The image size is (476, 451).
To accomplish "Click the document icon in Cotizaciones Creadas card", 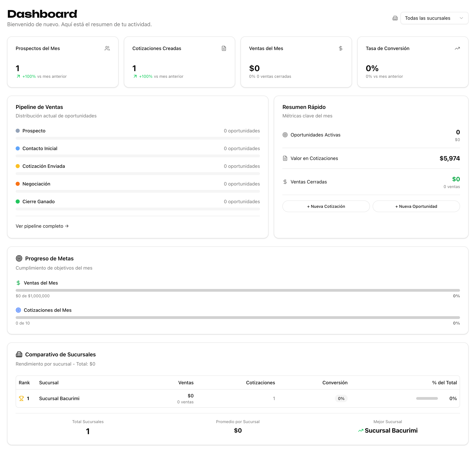I will 224,48.
